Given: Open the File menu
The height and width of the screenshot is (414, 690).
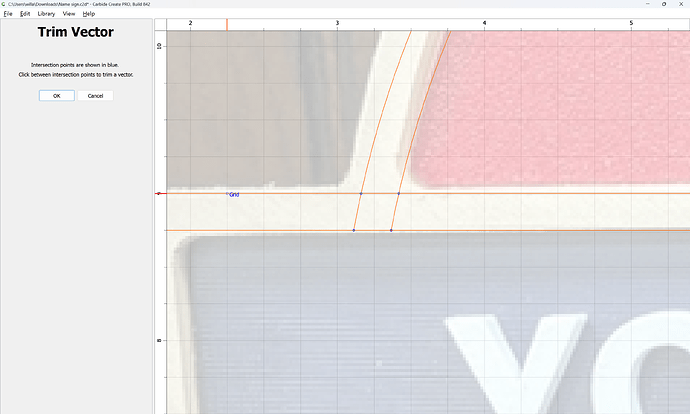Looking at the screenshot, I should pos(8,14).
